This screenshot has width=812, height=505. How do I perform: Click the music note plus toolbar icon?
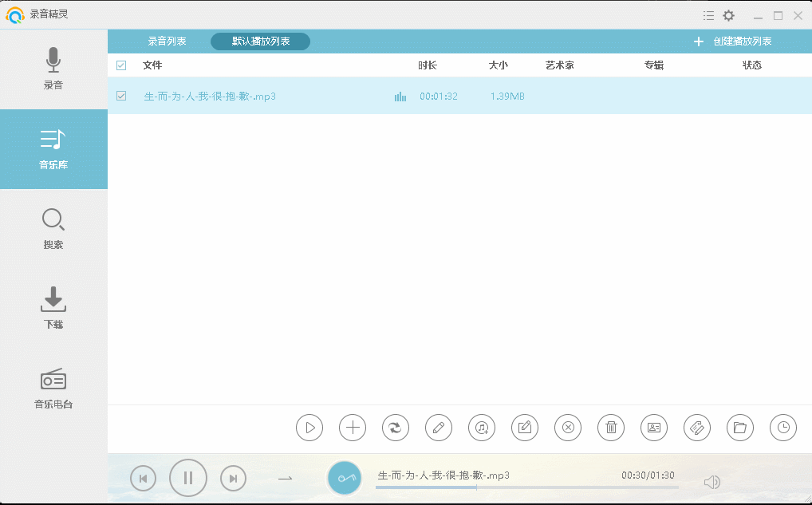coord(482,428)
